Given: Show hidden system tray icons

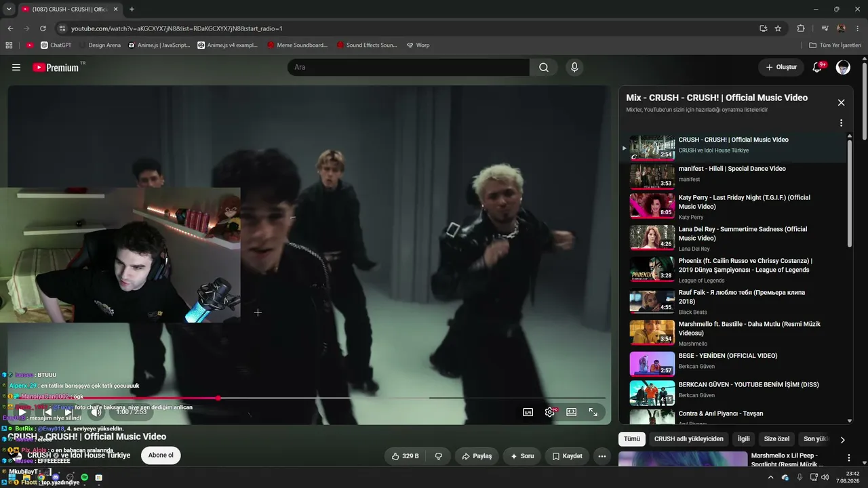Looking at the screenshot, I should (770, 478).
